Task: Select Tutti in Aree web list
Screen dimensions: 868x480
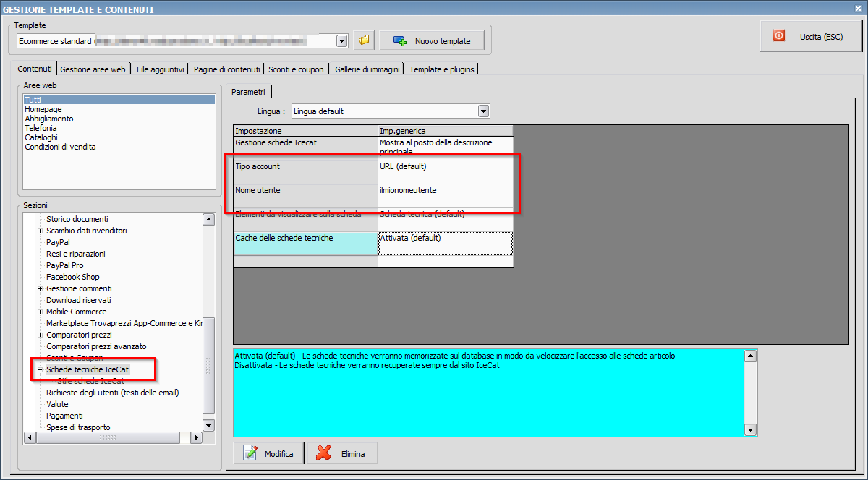Action: [x=119, y=100]
